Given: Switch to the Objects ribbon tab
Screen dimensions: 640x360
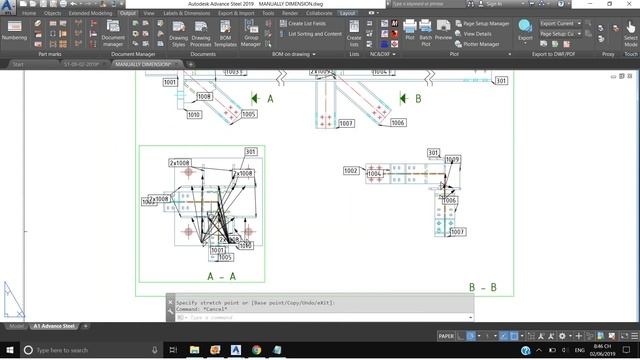Looking at the screenshot, I should (52, 13).
